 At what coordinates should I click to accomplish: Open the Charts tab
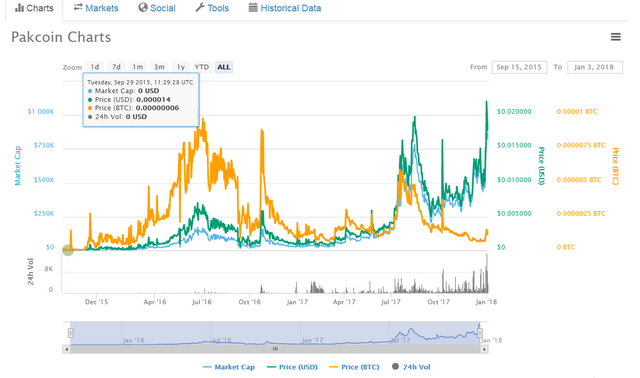tap(34, 8)
